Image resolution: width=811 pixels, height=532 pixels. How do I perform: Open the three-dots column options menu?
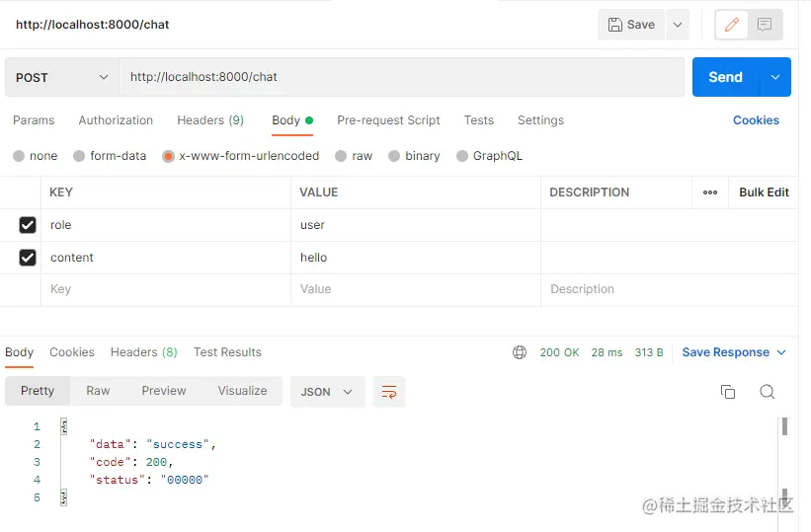(709, 192)
